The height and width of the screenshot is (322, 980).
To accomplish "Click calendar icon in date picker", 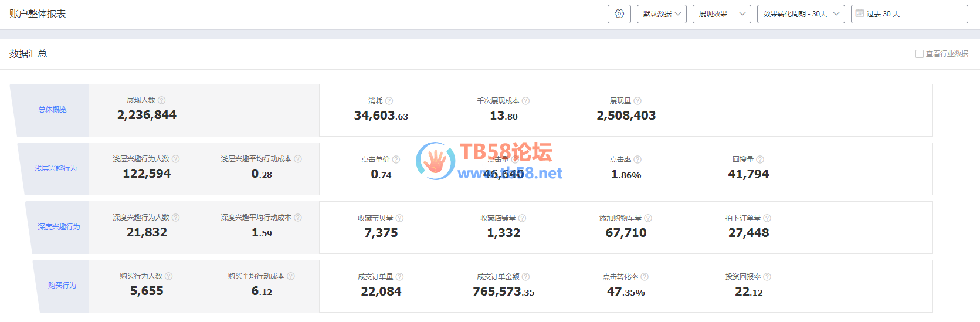I will (860, 13).
